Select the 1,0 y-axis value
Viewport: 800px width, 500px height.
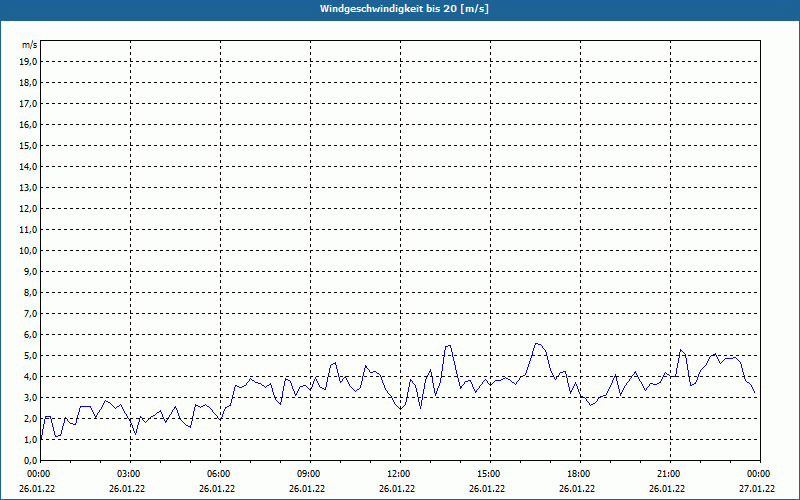pyautogui.click(x=30, y=439)
